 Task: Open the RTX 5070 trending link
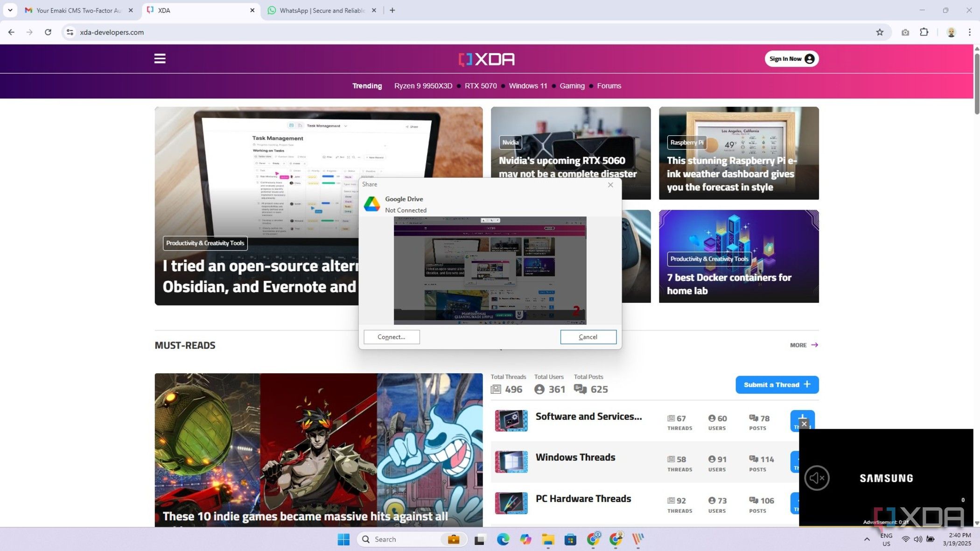(x=481, y=86)
